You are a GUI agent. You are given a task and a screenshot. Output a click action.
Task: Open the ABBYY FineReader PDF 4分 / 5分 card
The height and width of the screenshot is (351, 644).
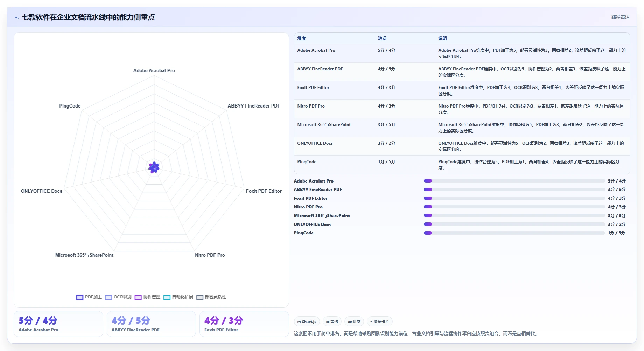click(x=151, y=324)
